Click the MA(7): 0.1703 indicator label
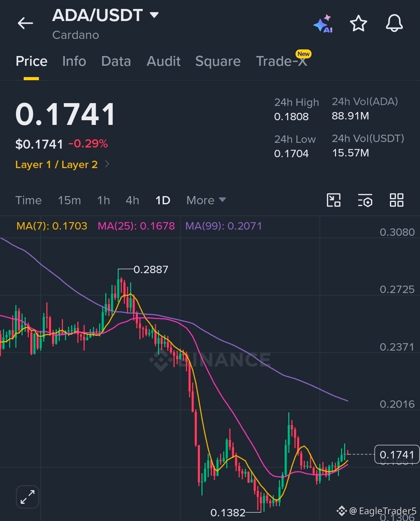The height and width of the screenshot is (521, 420). pyautogui.click(x=52, y=226)
